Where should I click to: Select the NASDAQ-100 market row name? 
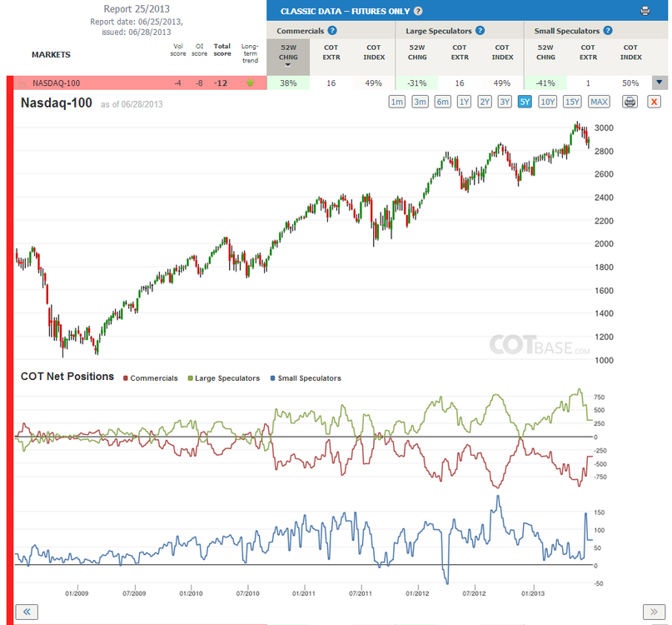(56, 83)
